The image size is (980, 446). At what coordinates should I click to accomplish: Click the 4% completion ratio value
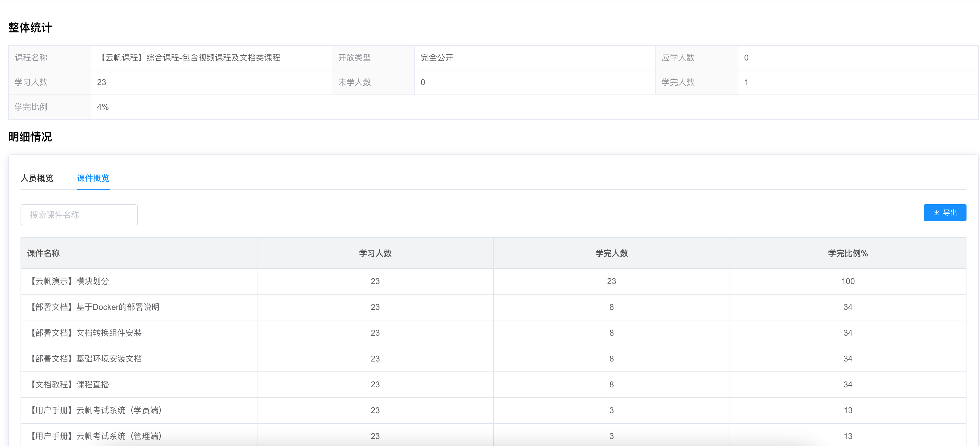click(103, 107)
